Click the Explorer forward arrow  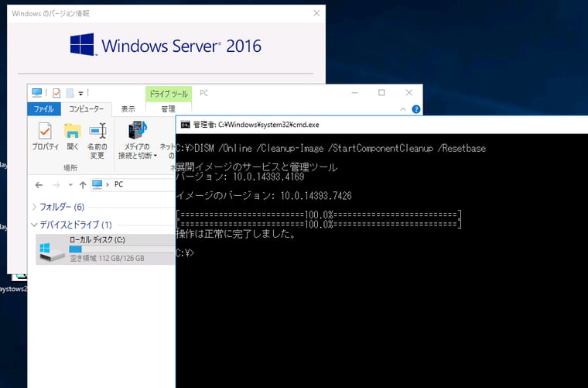[x=56, y=185]
